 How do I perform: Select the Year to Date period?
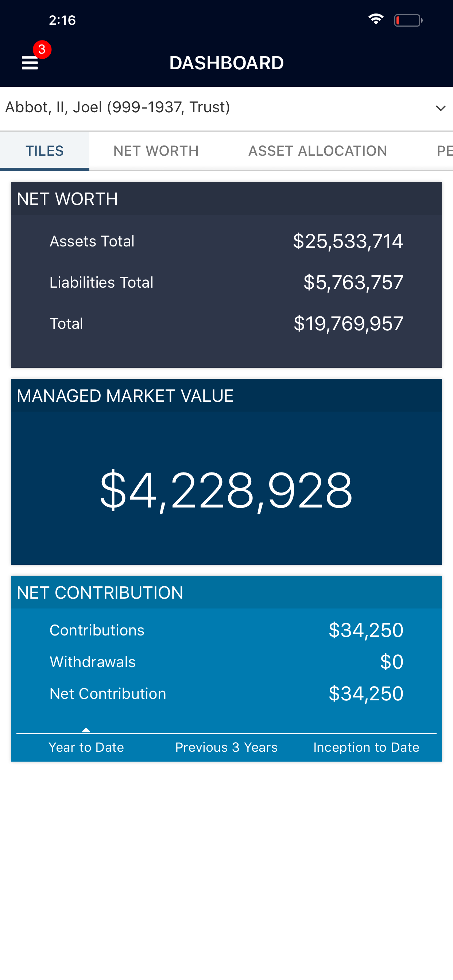click(86, 747)
